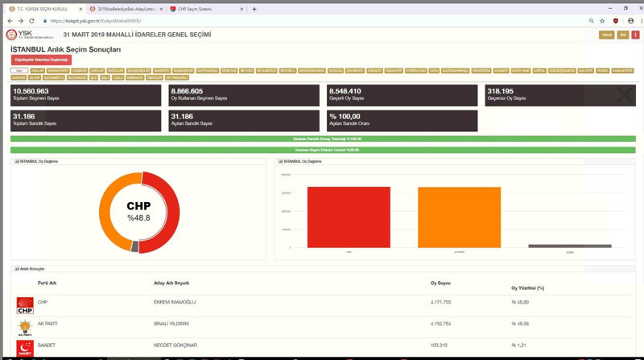Click the AK Parti logo in results table
This screenshot has height=360, width=644.
[x=25, y=328]
